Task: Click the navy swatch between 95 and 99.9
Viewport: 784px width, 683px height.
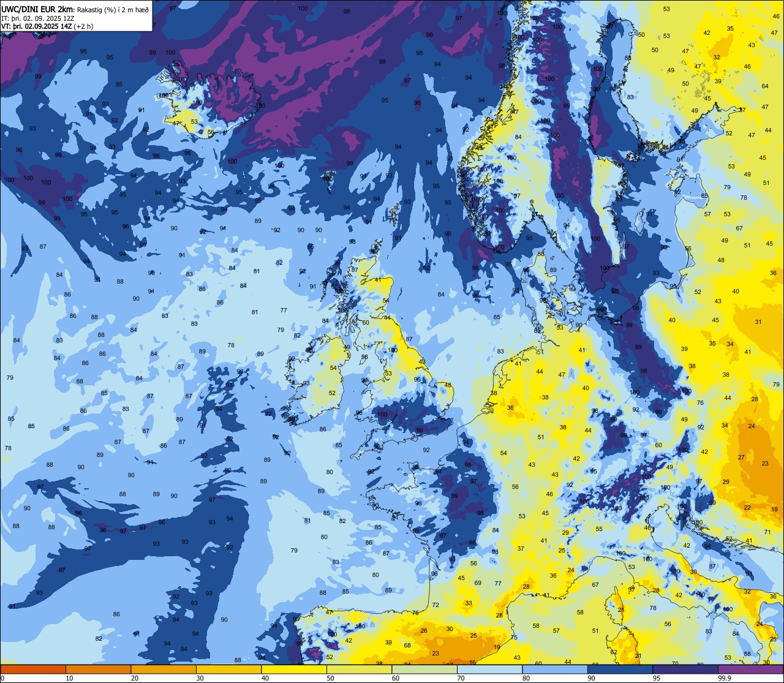Action: [685, 669]
